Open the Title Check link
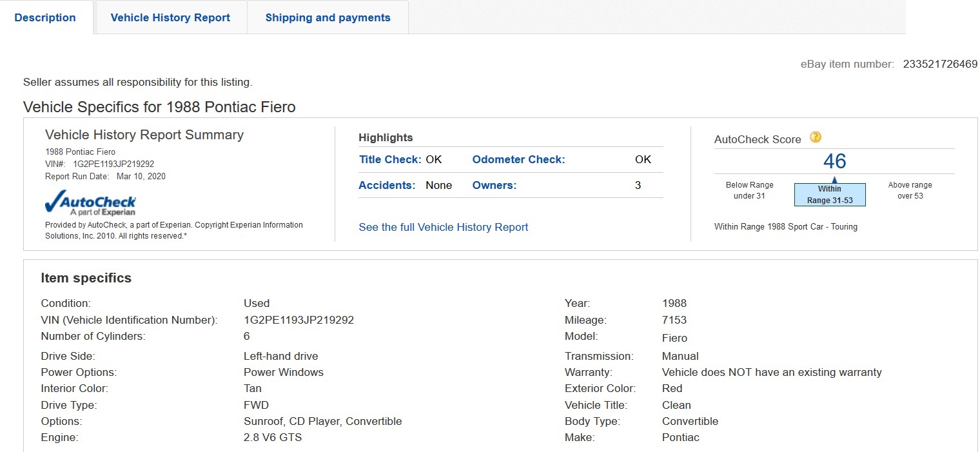Viewport: 980px width, 452px height. point(390,159)
